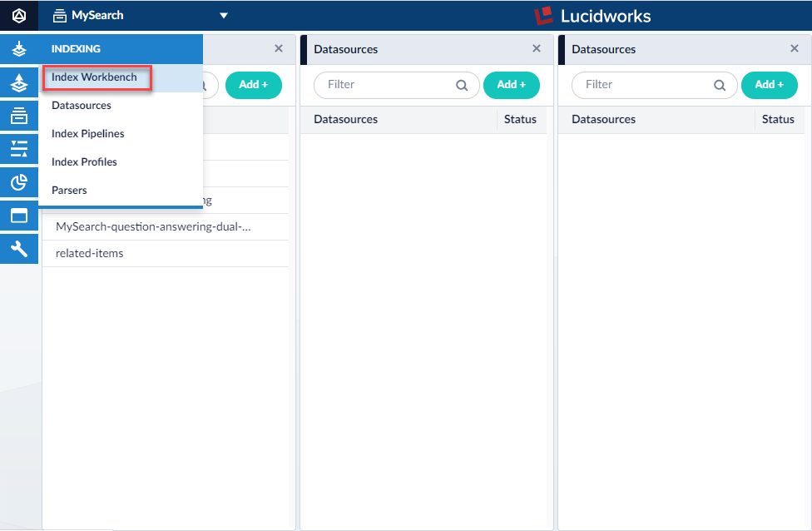Click Add + in the middle Datasources panel
812x531 pixels.
[512, 85]
